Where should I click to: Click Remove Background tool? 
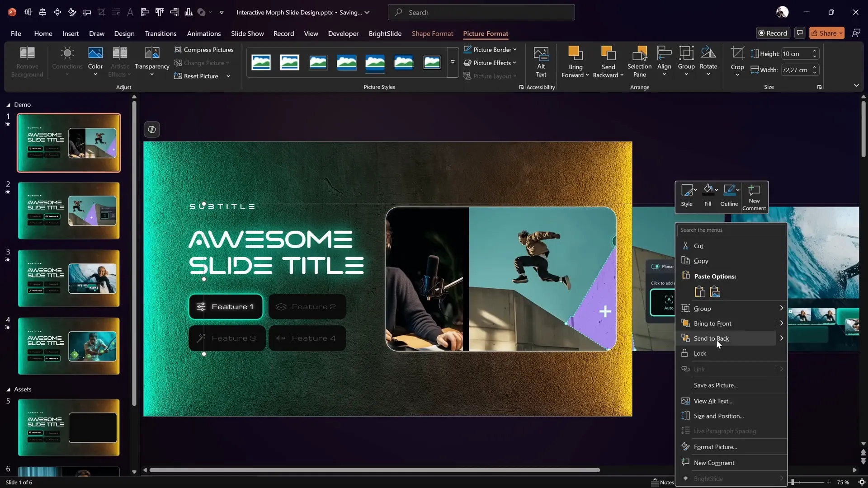pos(27,62)
